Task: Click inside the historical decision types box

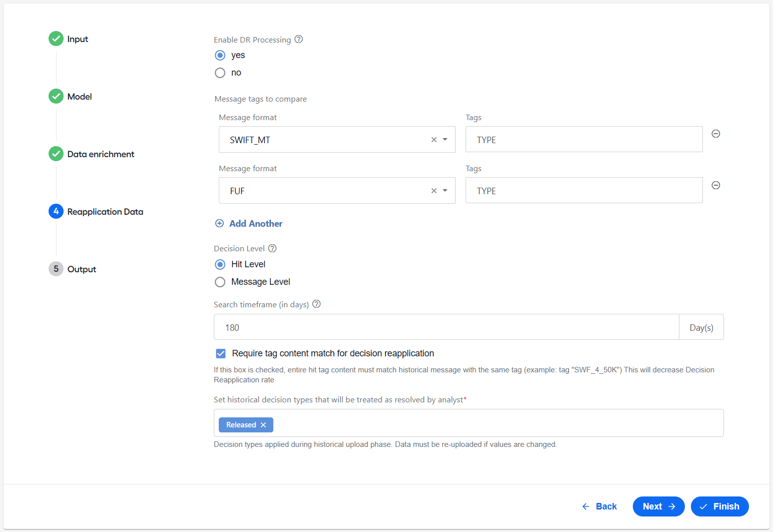Action: click(x=469, y=423)
